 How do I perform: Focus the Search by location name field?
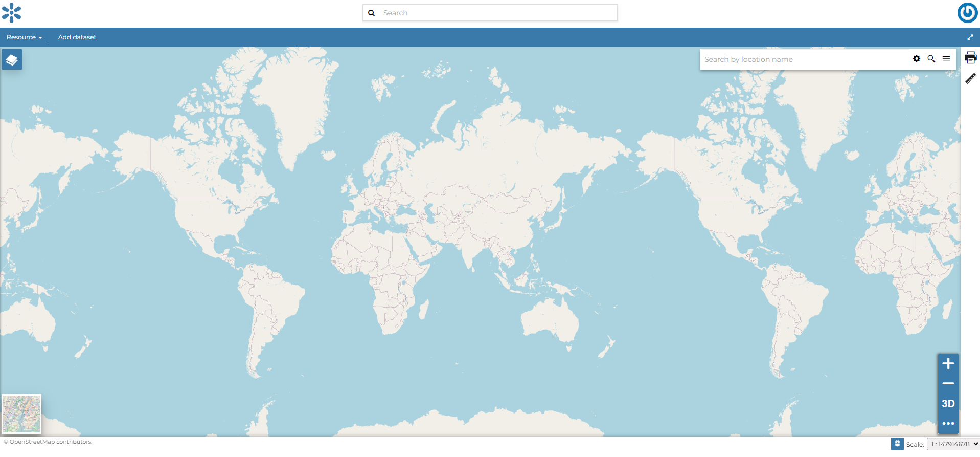coord(805,59)
